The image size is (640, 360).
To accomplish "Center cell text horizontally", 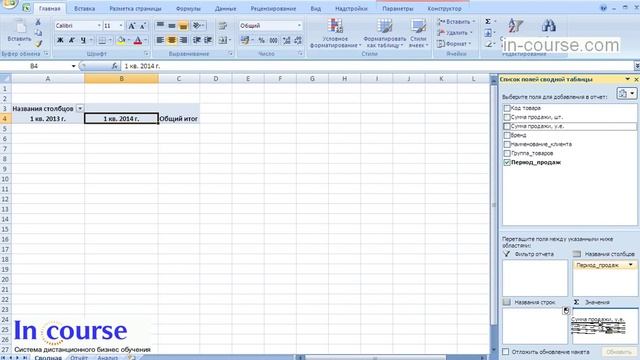I will coord(172,40).
